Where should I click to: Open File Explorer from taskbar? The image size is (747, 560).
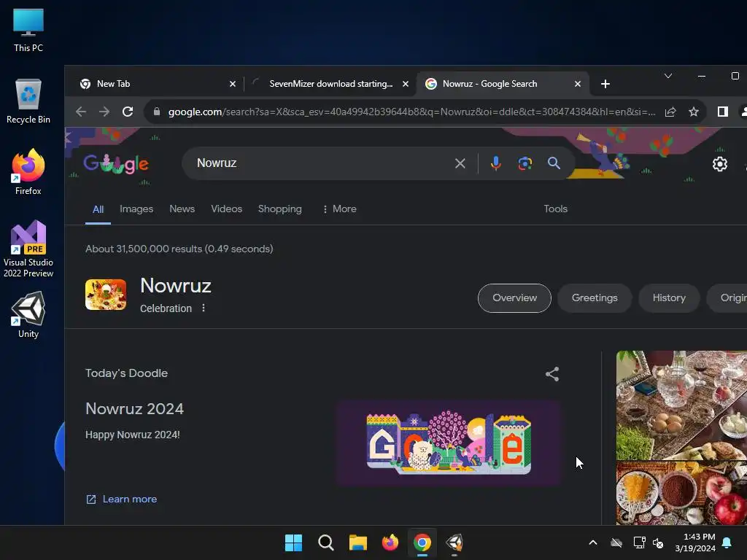pyautogui.click(x=357, y=542)
